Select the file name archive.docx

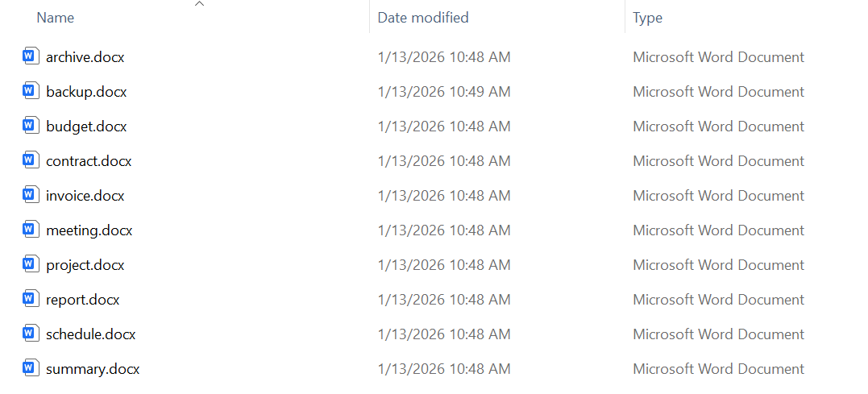pos(85,57)
